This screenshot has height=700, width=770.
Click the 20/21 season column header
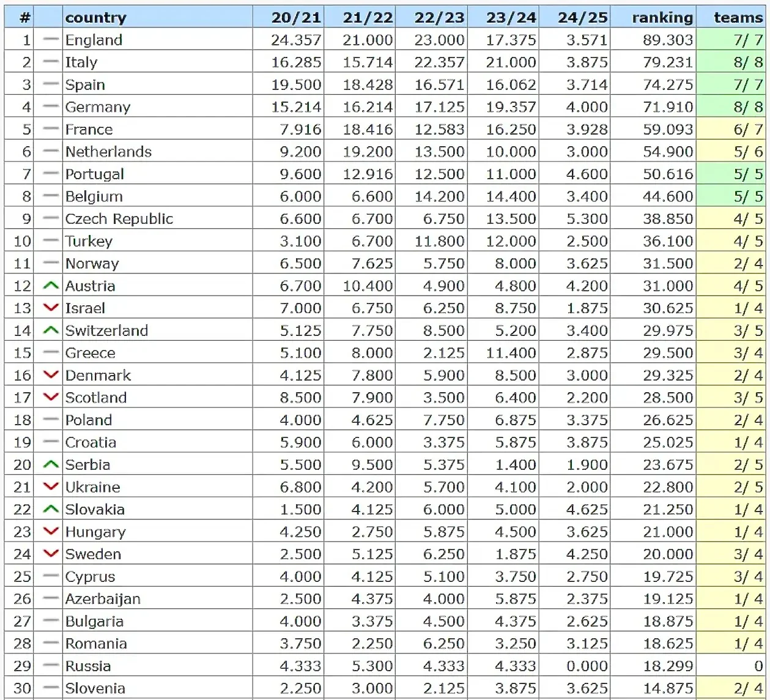pyautogui.click(x=296, y=18)
